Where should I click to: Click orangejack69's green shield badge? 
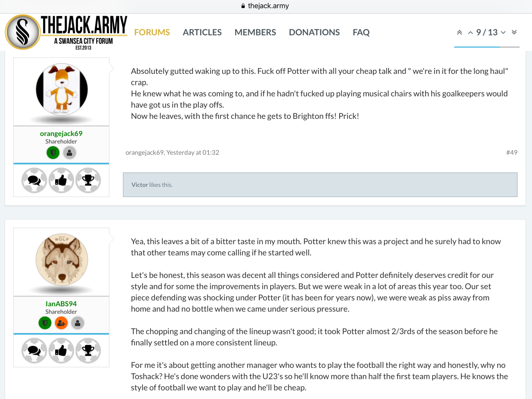click(x=53, y=153)
